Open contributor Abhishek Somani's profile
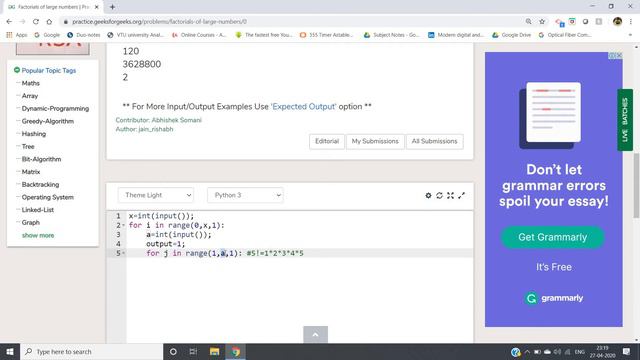This screenshot has width=640, height=360. [176, 120]
